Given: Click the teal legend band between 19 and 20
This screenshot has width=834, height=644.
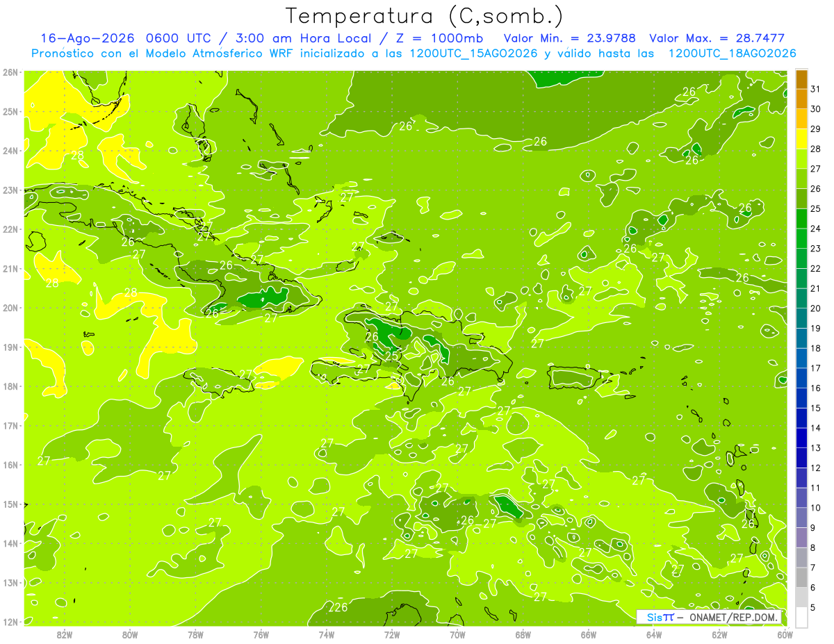Looking at the screenshot, I should 801,318.
